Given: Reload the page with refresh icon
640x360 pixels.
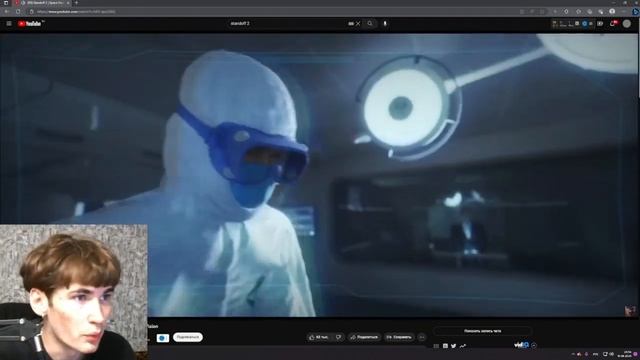Looking at the screenshot, I should tap(18, 12).
